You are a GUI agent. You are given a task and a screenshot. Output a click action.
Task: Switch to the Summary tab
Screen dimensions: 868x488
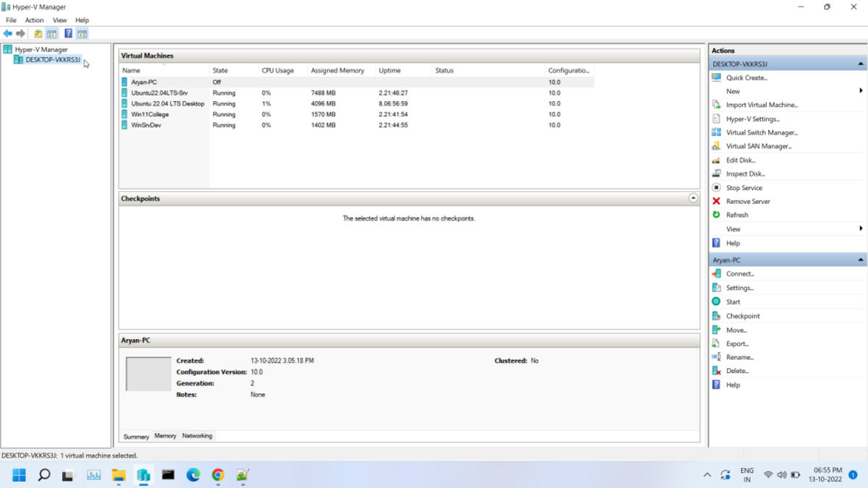tap(136, 437)
